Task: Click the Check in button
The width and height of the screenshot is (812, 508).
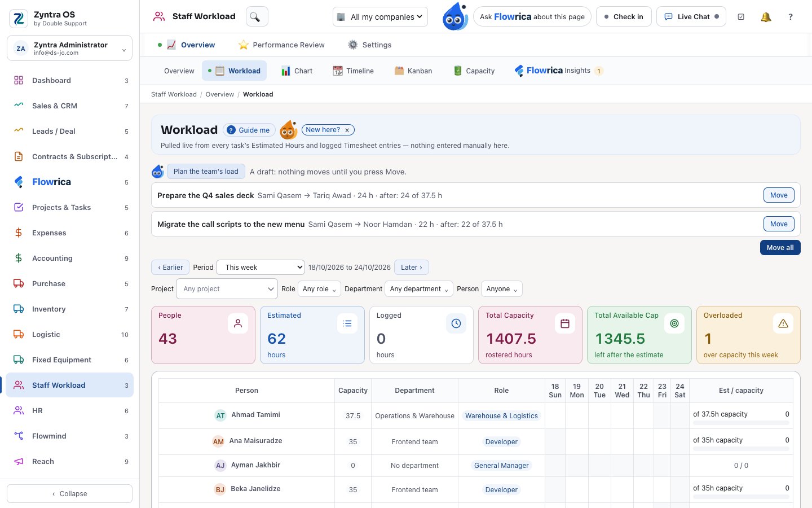Action: click(624, 17)
